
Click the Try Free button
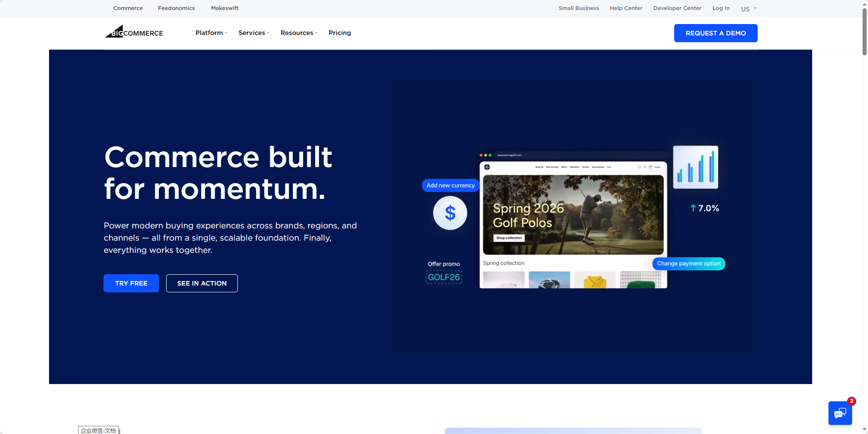click(131, 283)
